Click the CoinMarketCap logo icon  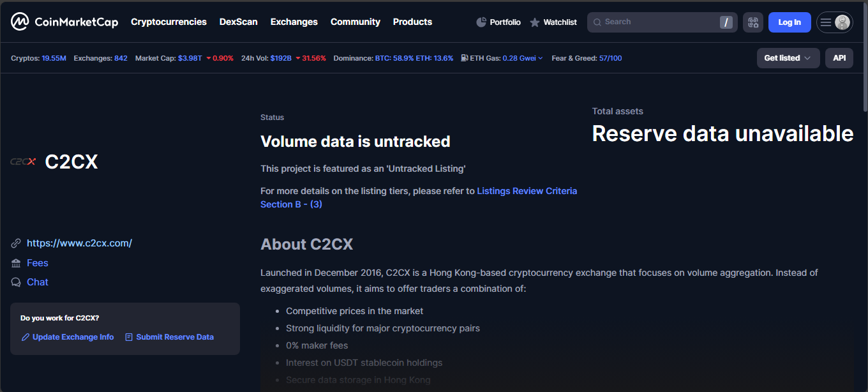20,22
